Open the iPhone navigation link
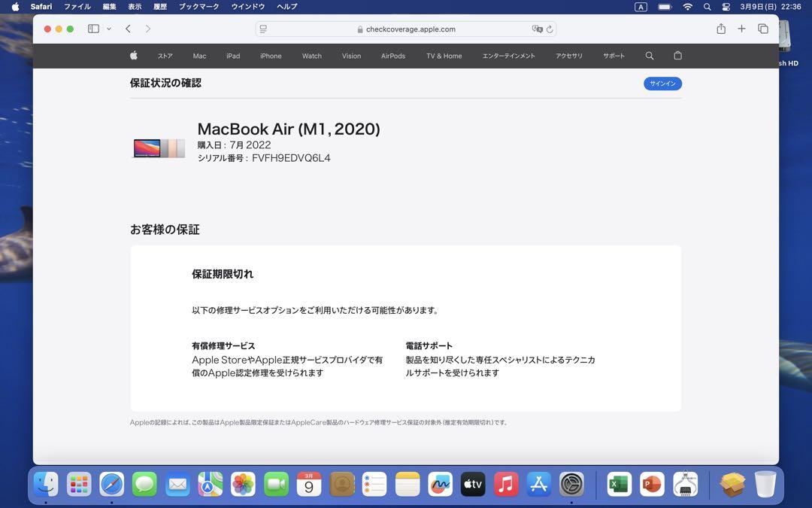 coord(271,56)
